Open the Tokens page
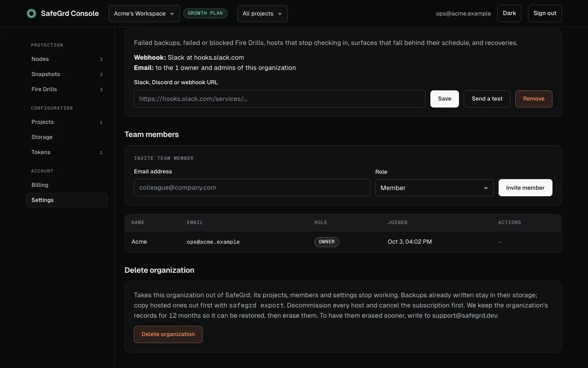Screen dimensions: 588x368 pyautogui.click(x=67, y=152)
